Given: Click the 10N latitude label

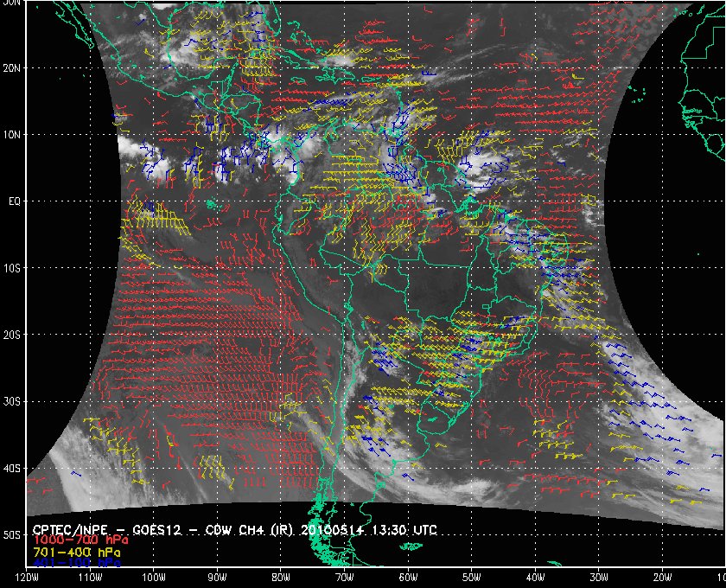Looking at the screenshot, I should point(12,134).
